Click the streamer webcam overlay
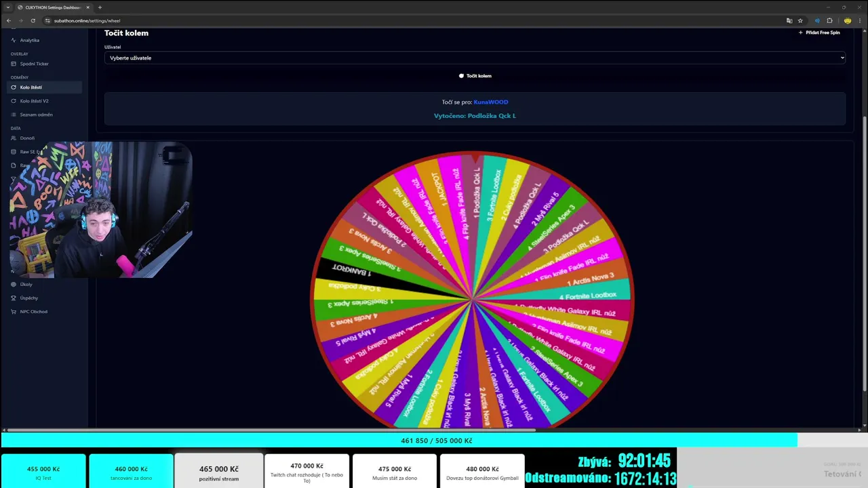This screenshot has height=488, width=868. 101,209
